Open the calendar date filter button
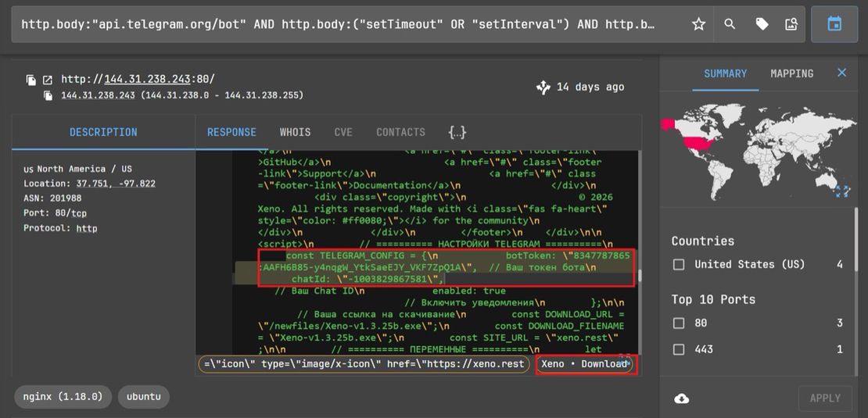This screenshot has width=868, height=418. pyautogui.click(x=834, y=23)
